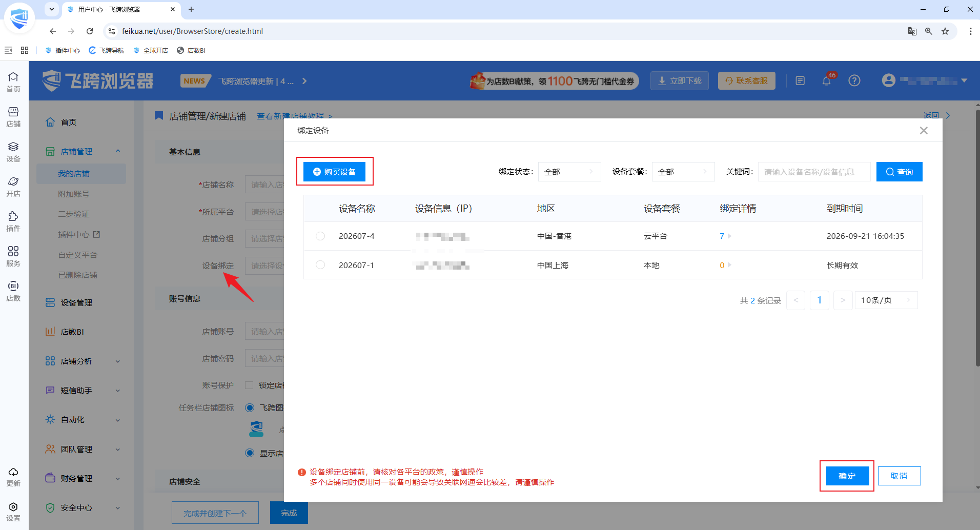Confirm with 确定 button
Viewport: 980px width, 530px height.
pos(847,476)
